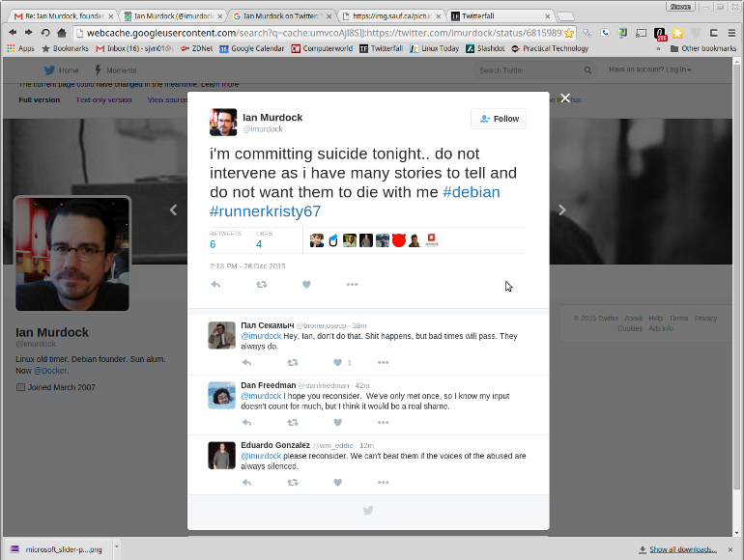This screenshot has width=744, height=560.
Task: Switch to img.sauf.ca picture tab
Action: coord(391,16)
